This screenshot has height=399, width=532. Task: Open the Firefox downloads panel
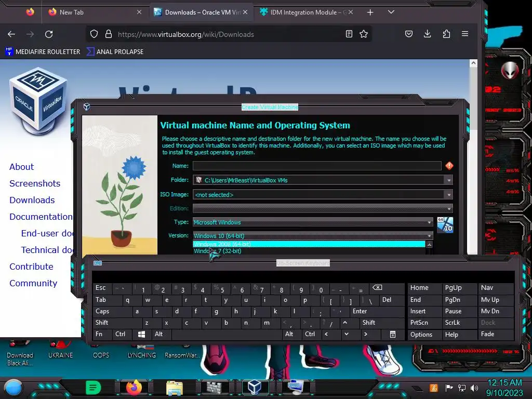428,34
